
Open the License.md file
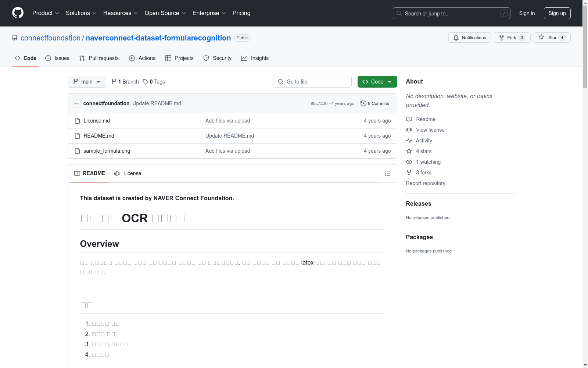[x=97, y=121]
